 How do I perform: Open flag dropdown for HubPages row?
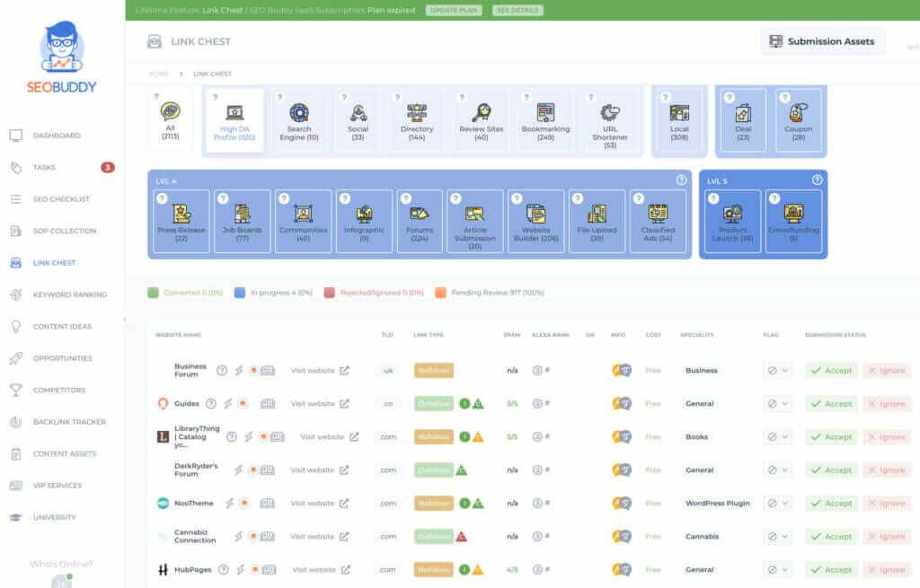tap(778, 570)
